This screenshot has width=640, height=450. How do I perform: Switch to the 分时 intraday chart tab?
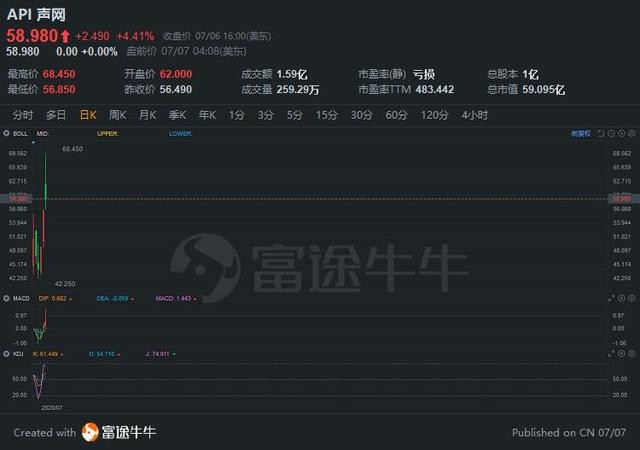(23, 115)
